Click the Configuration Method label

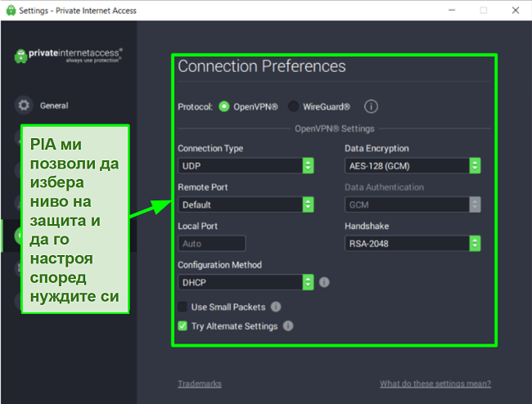click(x=219, y=265)
